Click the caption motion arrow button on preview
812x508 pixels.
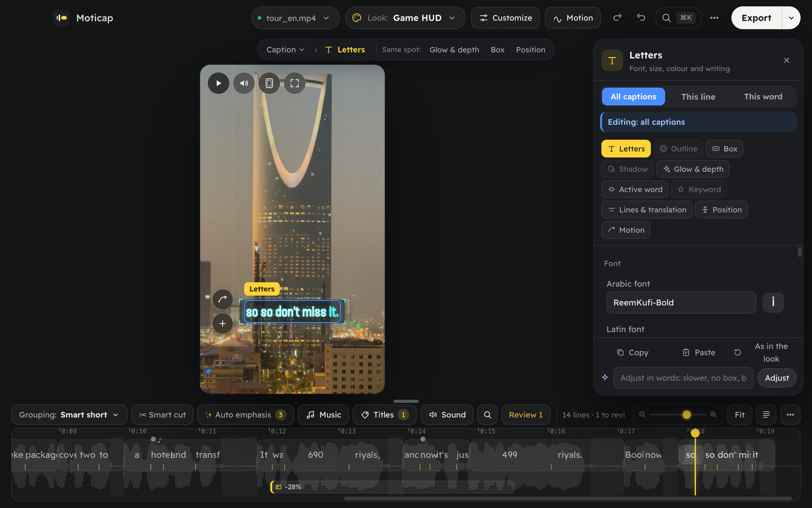(x=222, y=299)
